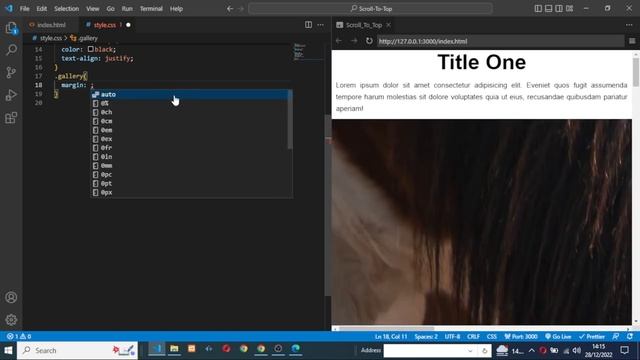Click the black color swatch on line 14
The height and width of the screenshot is (360, 640).
(x=91, y=49)
